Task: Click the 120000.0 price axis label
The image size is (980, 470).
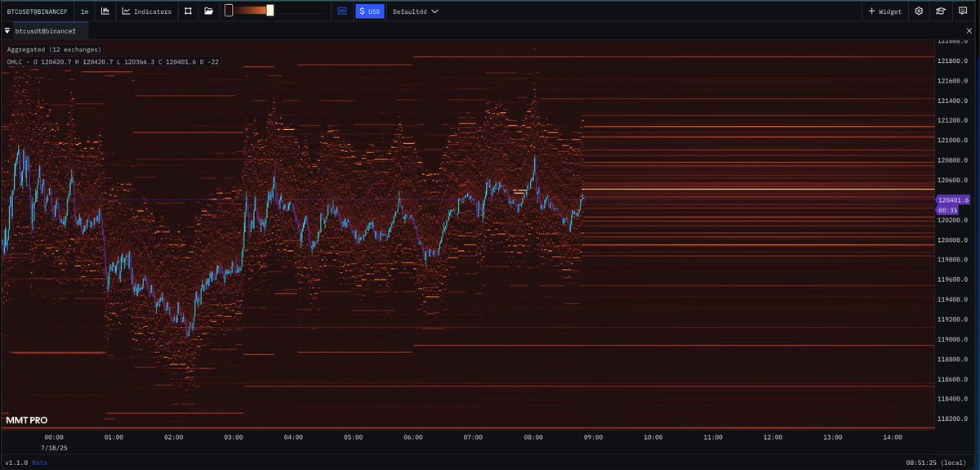Action: 952,240
